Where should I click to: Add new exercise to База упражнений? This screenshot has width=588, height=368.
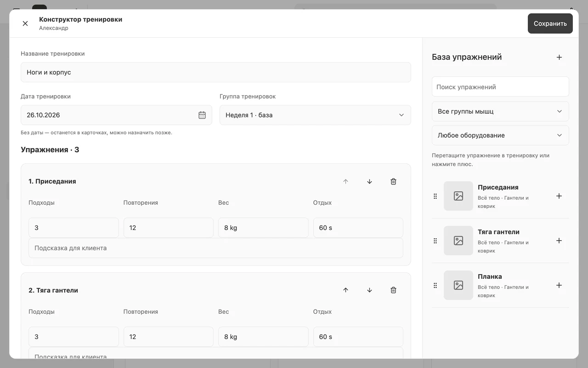[x=559, y=57]
